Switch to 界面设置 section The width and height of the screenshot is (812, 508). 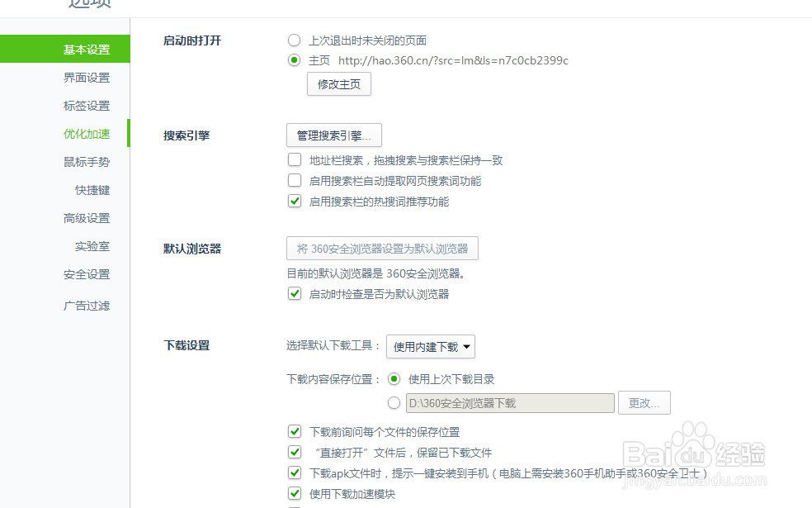click(87, 78)
